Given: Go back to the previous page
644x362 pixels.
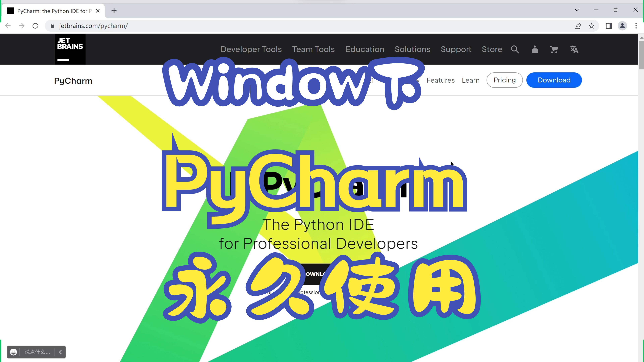Looking at the screenshot, I should pyautogui.click(x=8, y=26).
